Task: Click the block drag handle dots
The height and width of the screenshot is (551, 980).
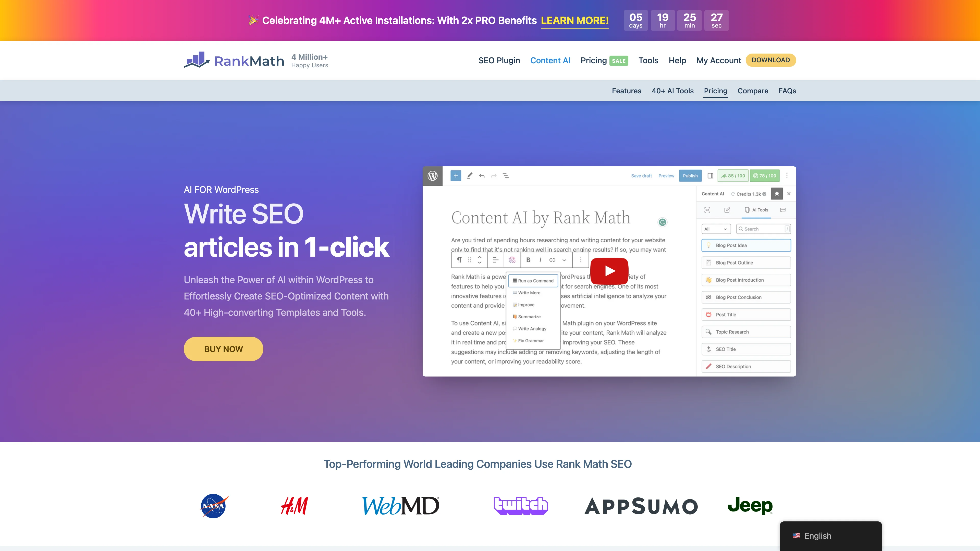Action: tap(470, 260)
